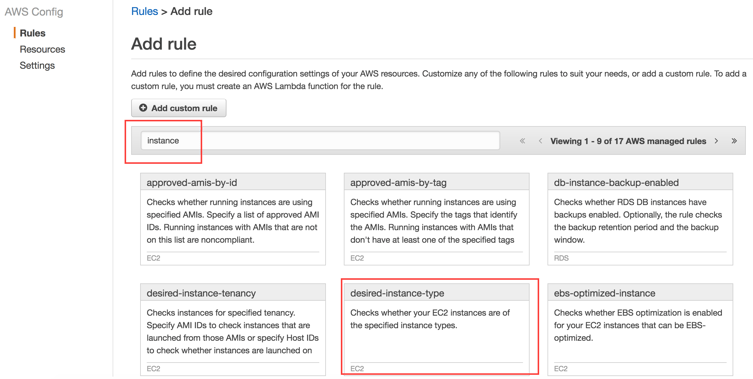The image size is (753, 379).
Task: Choose the desired-instance-type rule card
Action: (437, 330)
